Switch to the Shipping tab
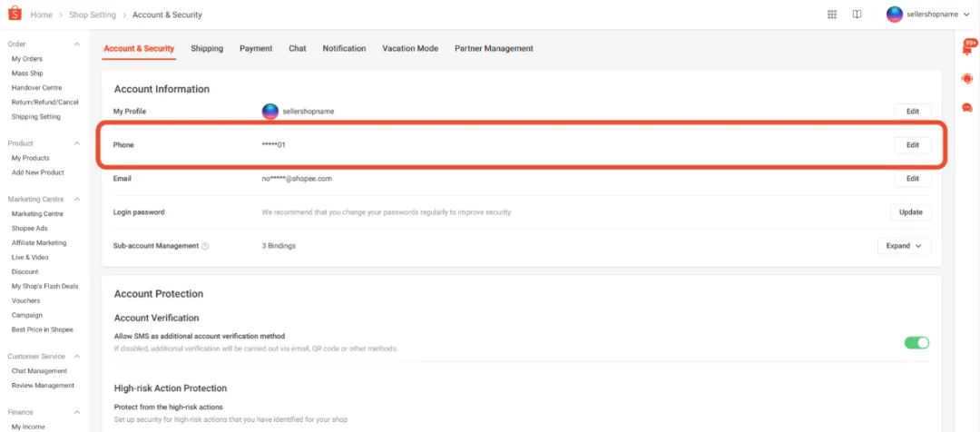The width and height of the screenshot is (980, 432). [x=207, y=48]
